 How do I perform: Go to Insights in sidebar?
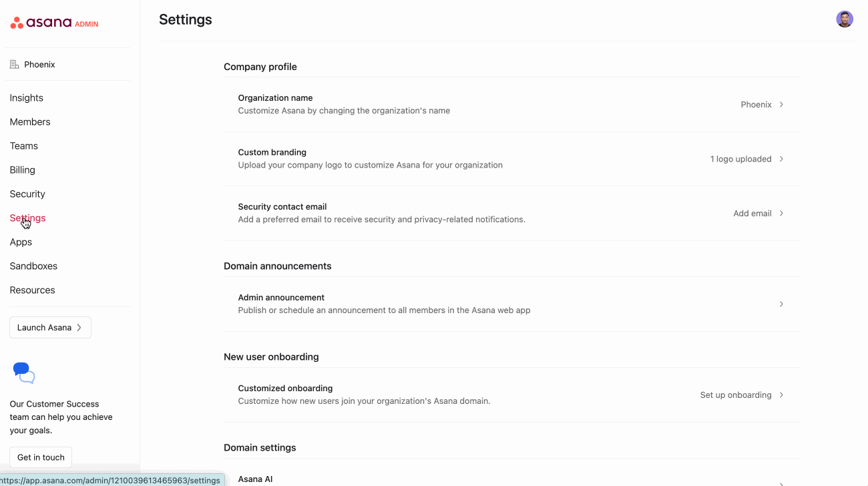(27, 98)
